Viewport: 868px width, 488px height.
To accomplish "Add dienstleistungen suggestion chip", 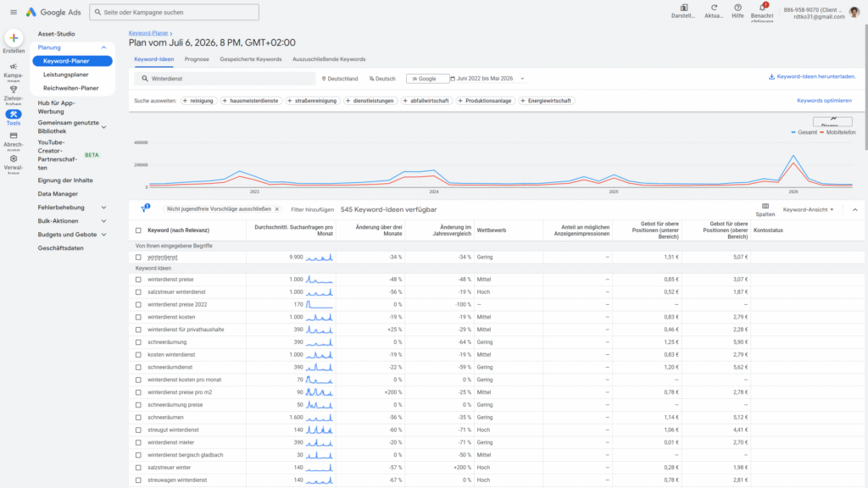I will (x=370, y=101).
